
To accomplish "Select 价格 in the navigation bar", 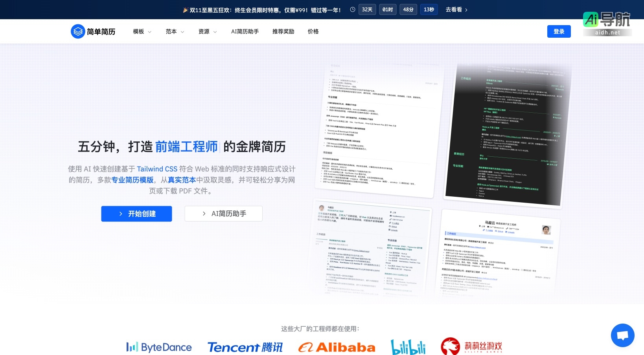I will (x=313, y=31).
